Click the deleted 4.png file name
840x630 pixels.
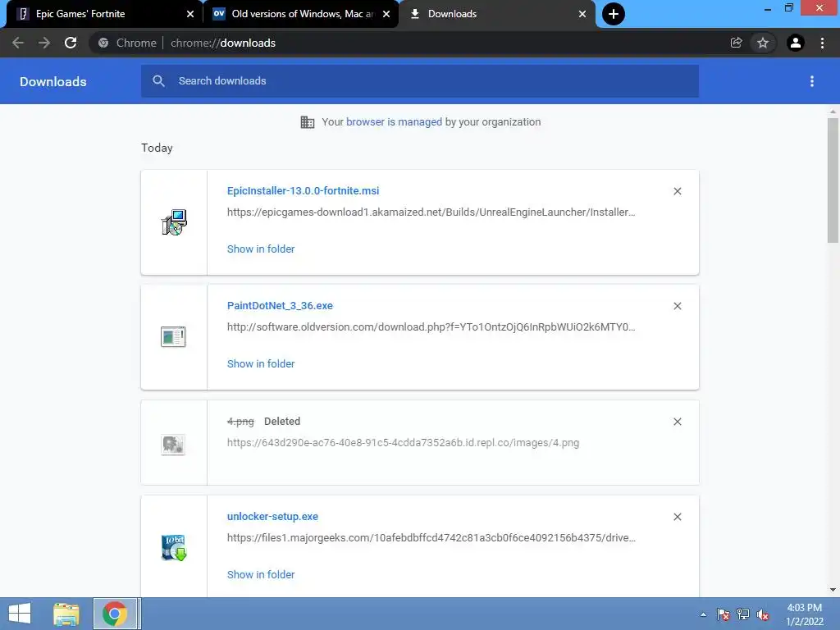[240, 422]
